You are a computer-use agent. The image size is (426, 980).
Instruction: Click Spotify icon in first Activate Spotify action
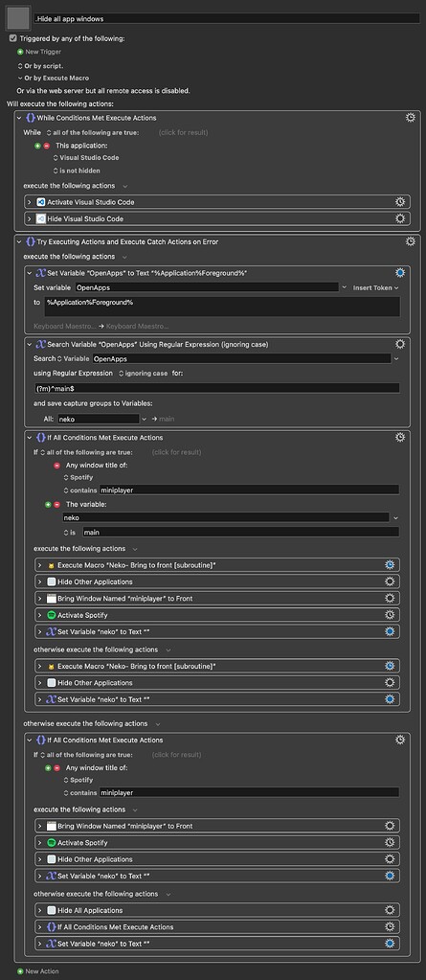(52, 615)
